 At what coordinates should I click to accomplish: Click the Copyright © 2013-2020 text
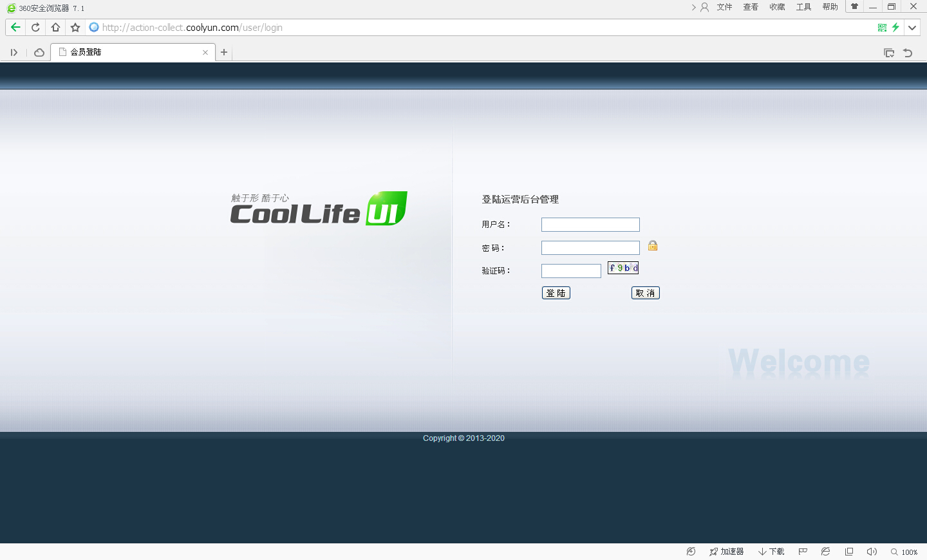coord(464,438)
